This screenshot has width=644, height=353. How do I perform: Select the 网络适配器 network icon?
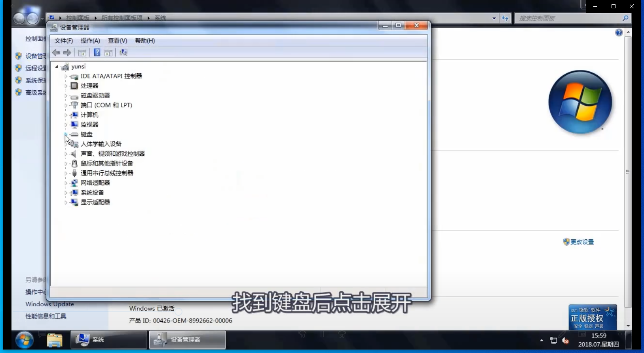tap(74, 183)
